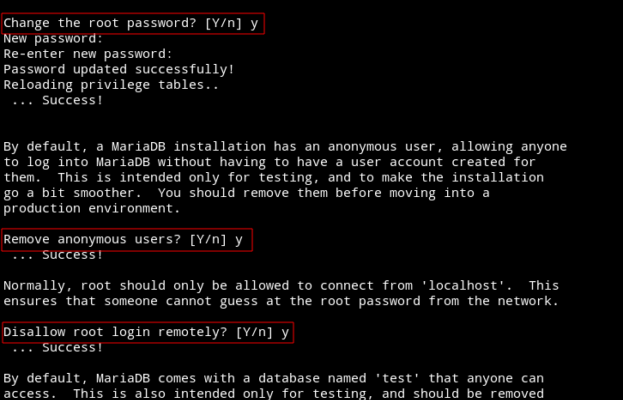
Task: Click the [Y/n] option after root login prompt
Action: pyautogui.click(x=254, y=332)
